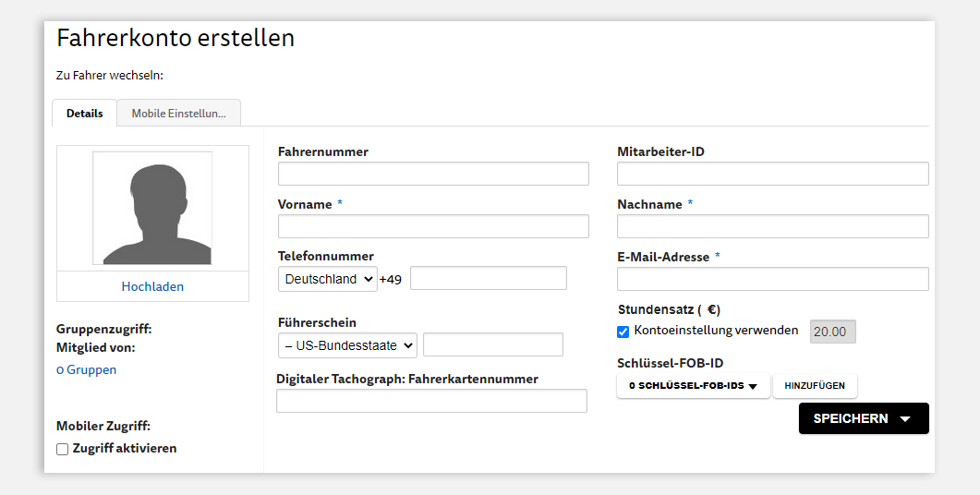This screenshot has height=495, width=980.
Task: Click the Speichern dropdown arrow
Action: click(x=905, y=419)
